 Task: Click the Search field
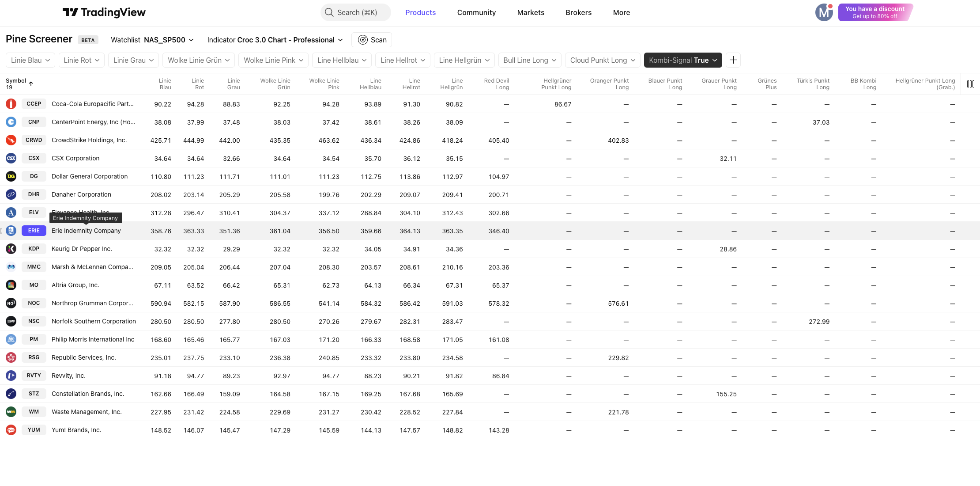356,12
